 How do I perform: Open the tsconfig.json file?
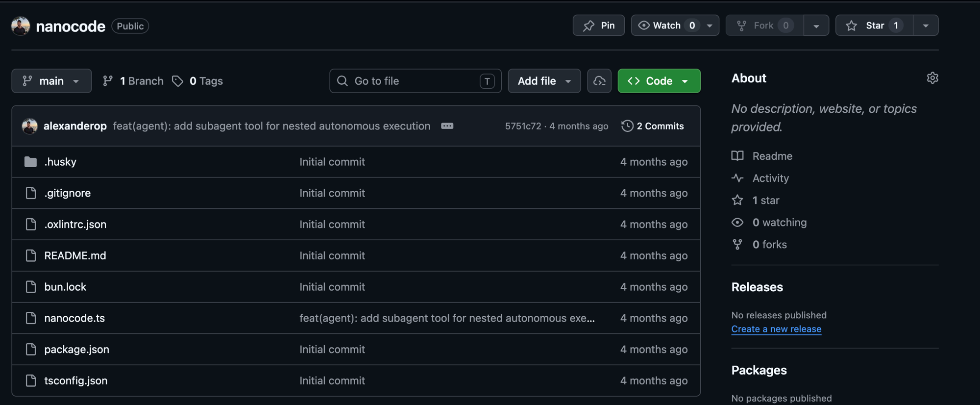pos(76,380)
